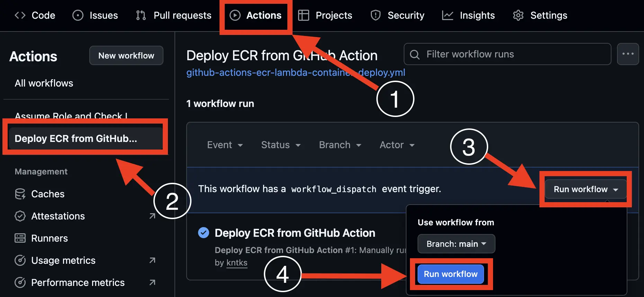
Task: Open the Security tab
Action: coord(397,15)
